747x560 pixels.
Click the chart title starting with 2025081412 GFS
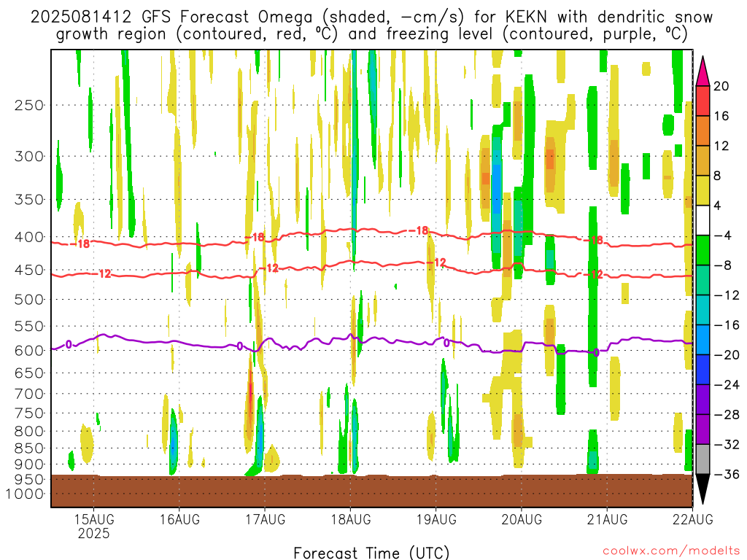371,26
